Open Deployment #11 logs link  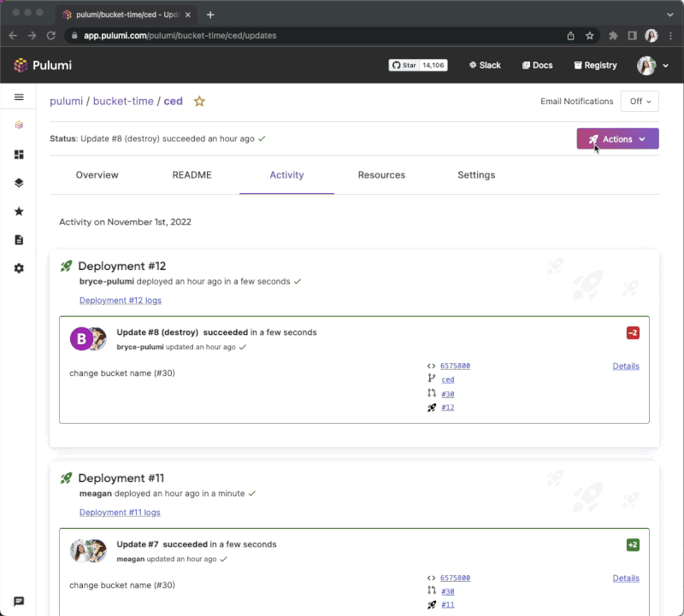coord(120,513)
